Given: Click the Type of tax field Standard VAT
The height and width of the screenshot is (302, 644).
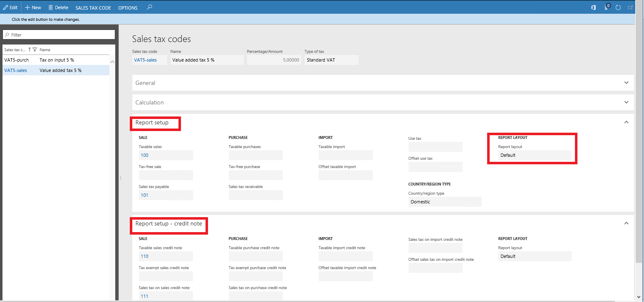Looking at the screenshot, I should point(331,60).
